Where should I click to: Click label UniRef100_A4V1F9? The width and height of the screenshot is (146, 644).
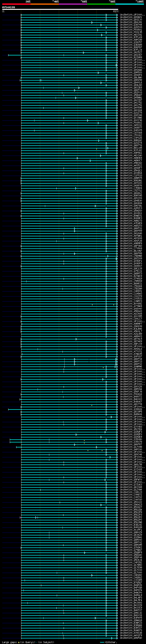(131, 635)
